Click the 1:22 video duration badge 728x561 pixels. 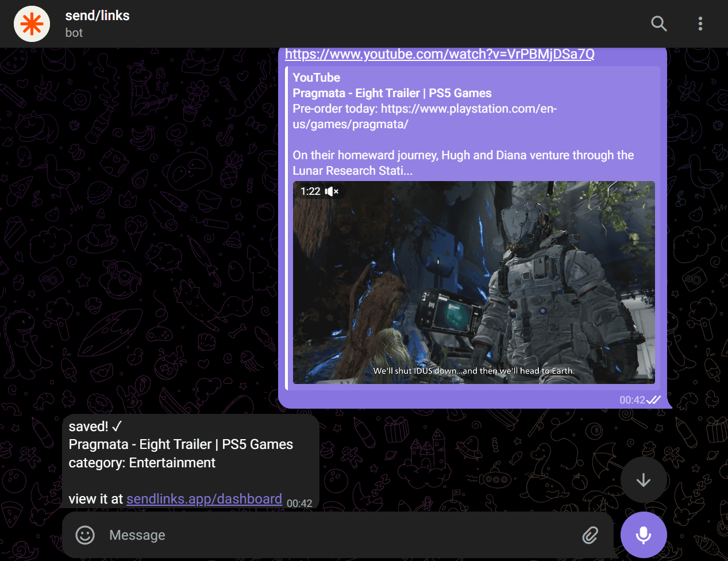[310, 191]
